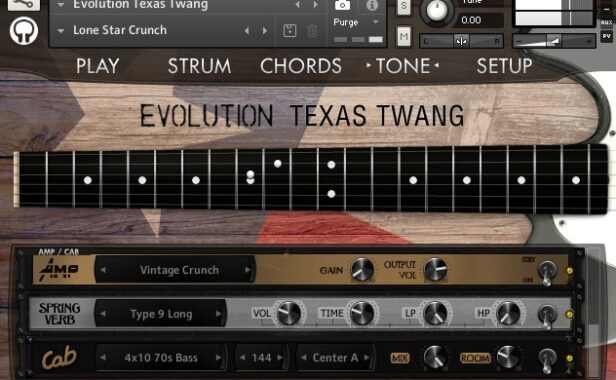Click the Evolution Texas Twang title text

(302, 116)
